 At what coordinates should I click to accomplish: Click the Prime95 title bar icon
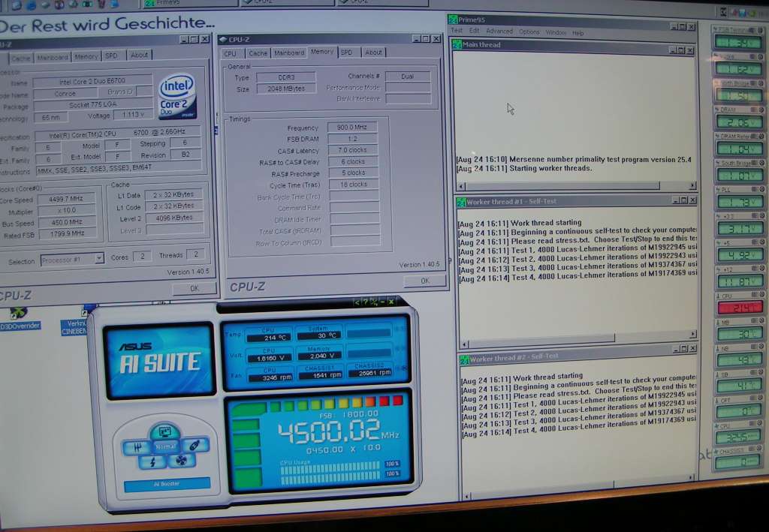[453, 20]
